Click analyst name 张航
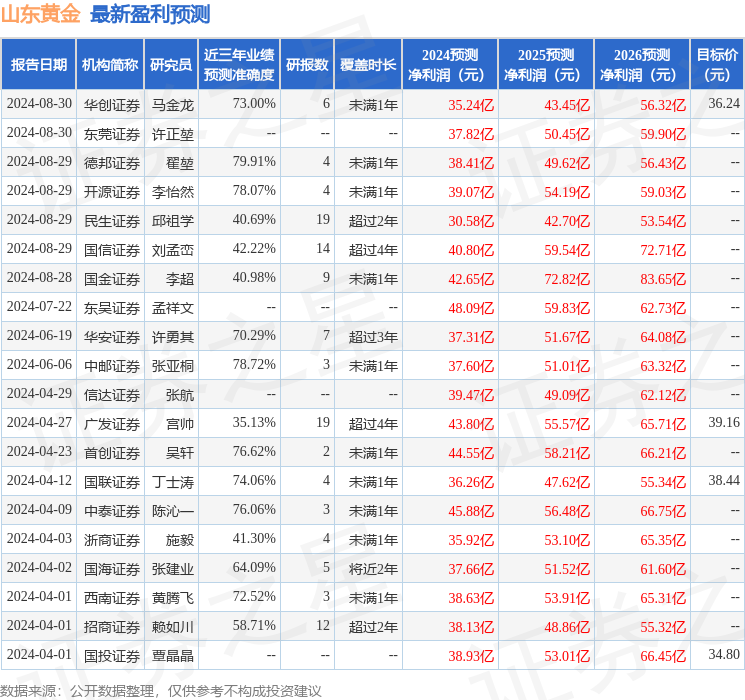The image size is (745, 700). [180, 395]
